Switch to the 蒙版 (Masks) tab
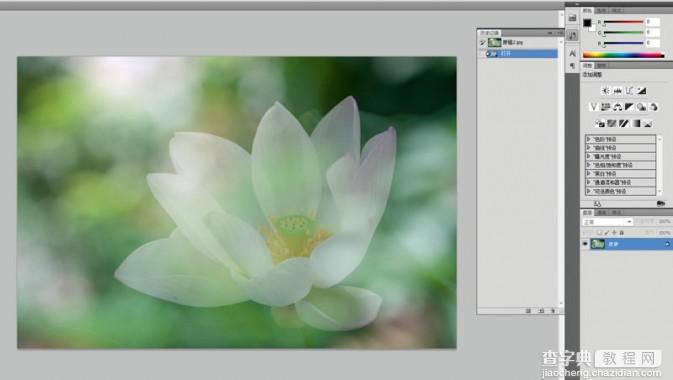The image size is (673, 380). [x=601, y=65]
